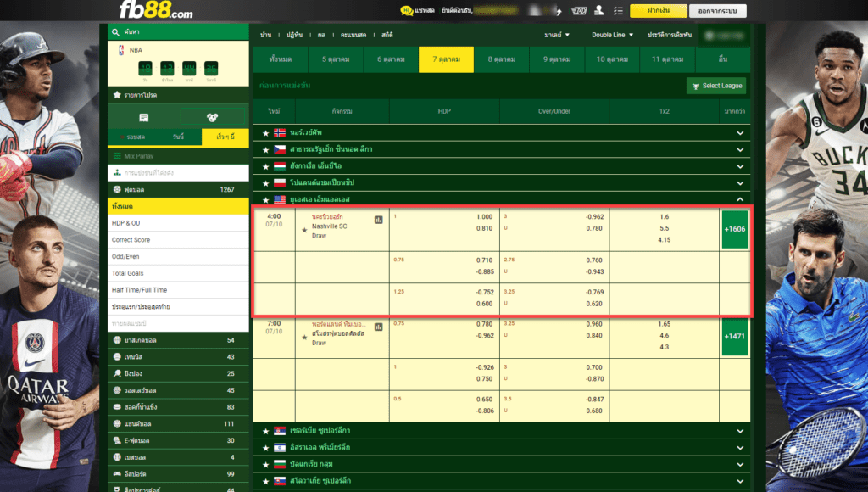This screenshot has height=492, width=868.
Task: Toggle favorite star for Poland league
Action: point(265,183)
